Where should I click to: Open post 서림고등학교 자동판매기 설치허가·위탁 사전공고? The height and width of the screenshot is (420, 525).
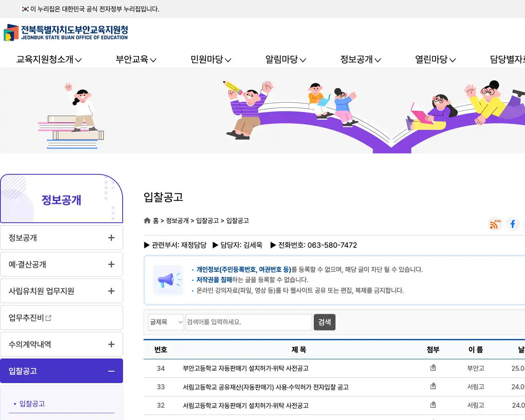(x=246, y=405)
